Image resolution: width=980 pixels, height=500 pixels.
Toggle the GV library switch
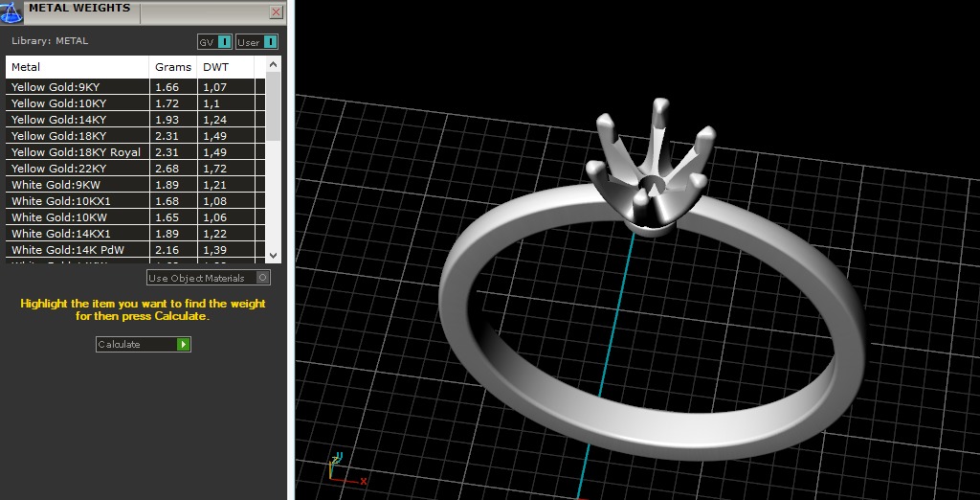[215, 42]
